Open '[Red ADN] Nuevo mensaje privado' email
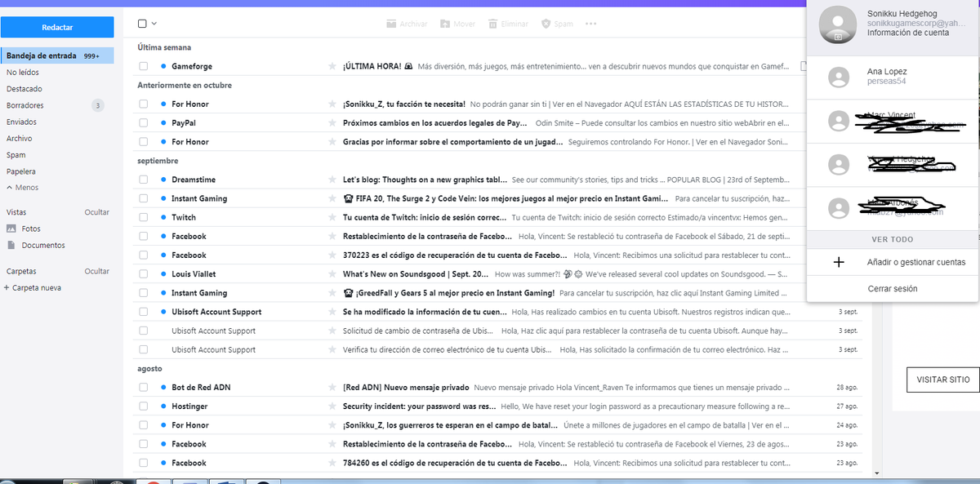This screenshot has width=980, height=484. (x=497, y=388)
